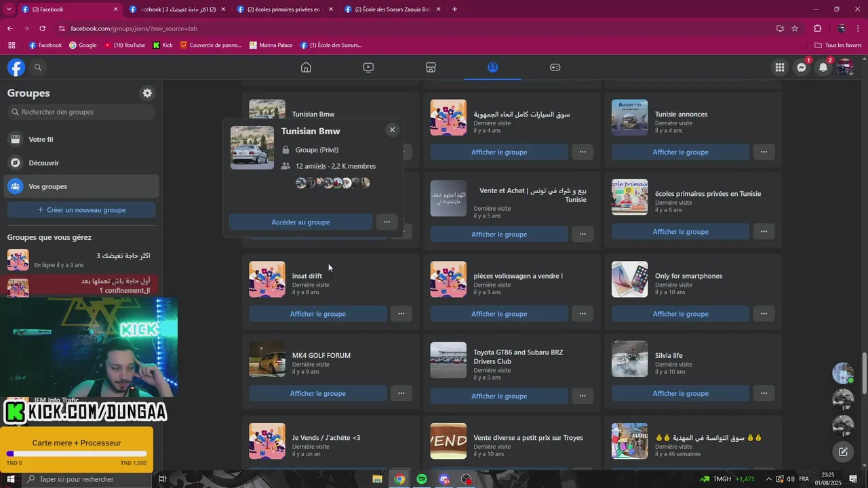Open a new browser tab

[x=454, y=9]
